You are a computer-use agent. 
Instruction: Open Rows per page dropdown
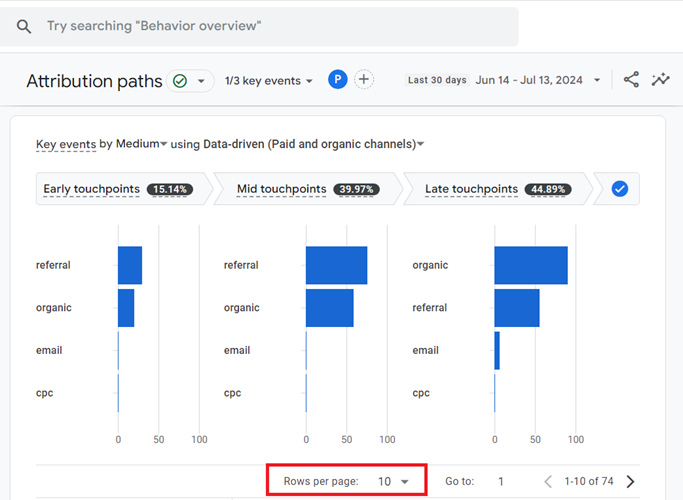coord(393,481)
